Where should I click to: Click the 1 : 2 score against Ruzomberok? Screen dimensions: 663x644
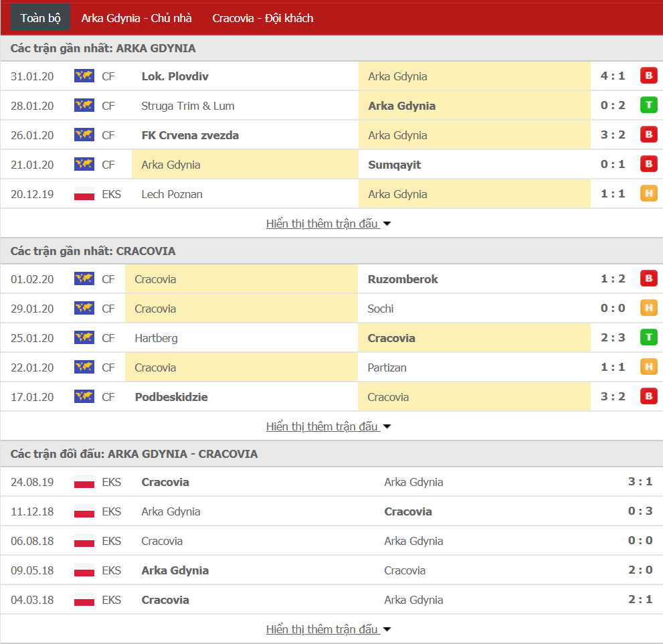click(613, 278)
